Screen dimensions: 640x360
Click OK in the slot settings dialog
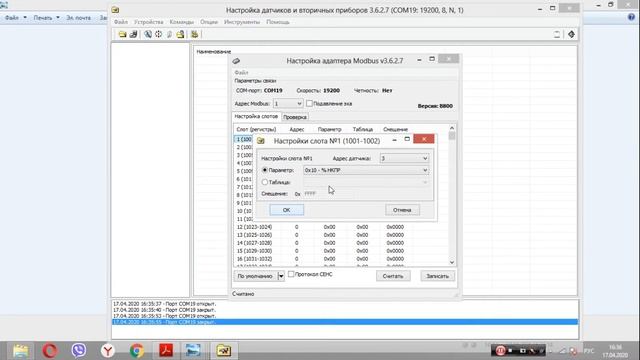[x=287, y=210]
